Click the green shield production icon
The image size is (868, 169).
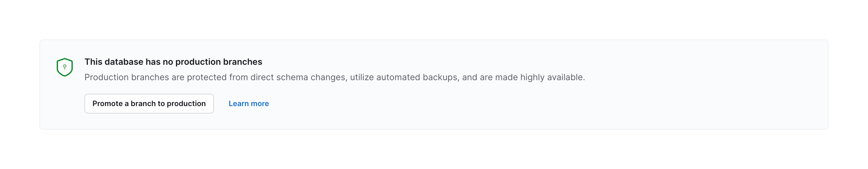pos(64,67)
